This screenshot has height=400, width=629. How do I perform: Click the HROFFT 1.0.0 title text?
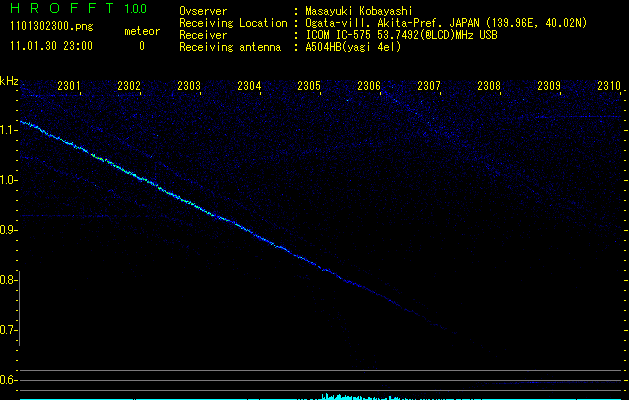[79, 8]
